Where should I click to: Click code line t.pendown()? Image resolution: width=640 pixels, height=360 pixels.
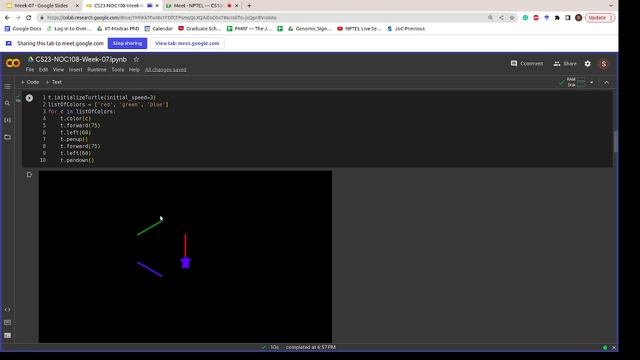pyautogui.click(x=77, y=160)
